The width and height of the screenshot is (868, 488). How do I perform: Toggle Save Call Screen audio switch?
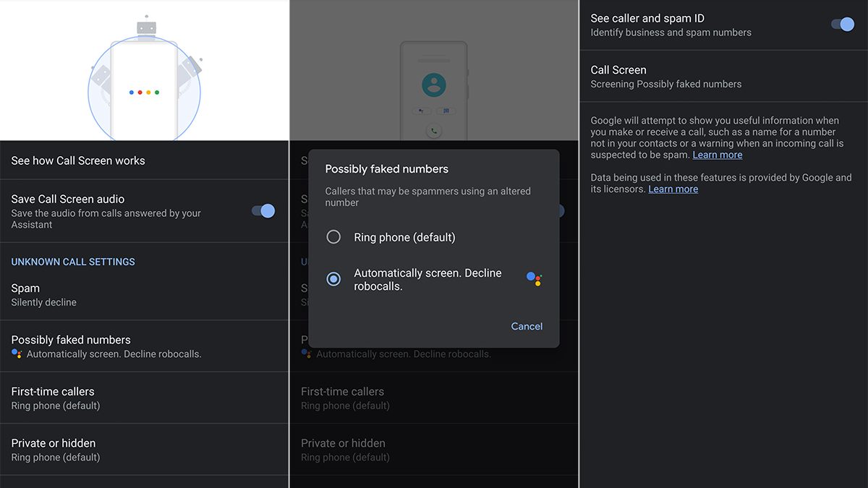pos(263,211)
